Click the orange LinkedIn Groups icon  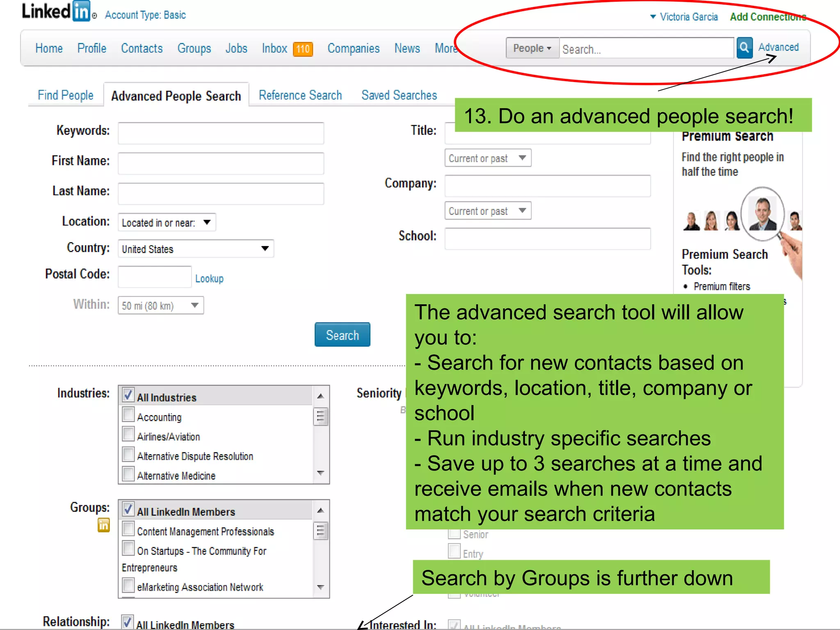[x=103, y=525]
